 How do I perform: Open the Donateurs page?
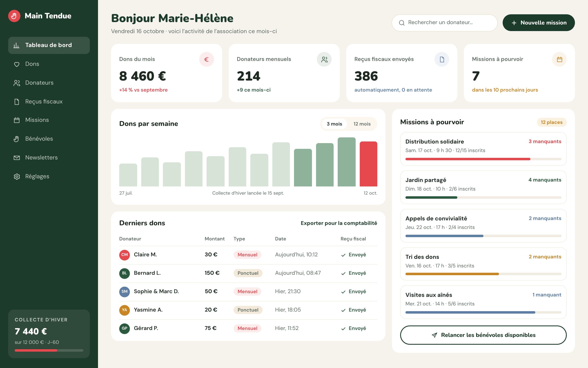49,83
